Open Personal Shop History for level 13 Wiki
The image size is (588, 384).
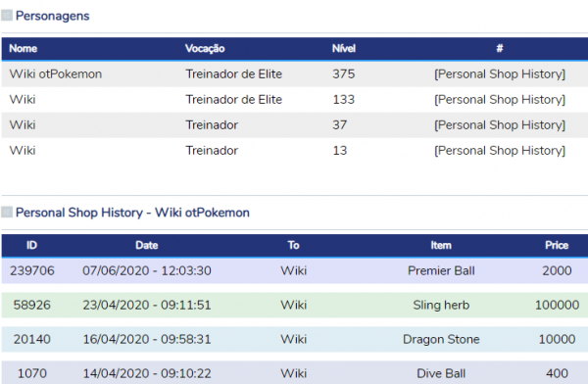tap(500, 151)
